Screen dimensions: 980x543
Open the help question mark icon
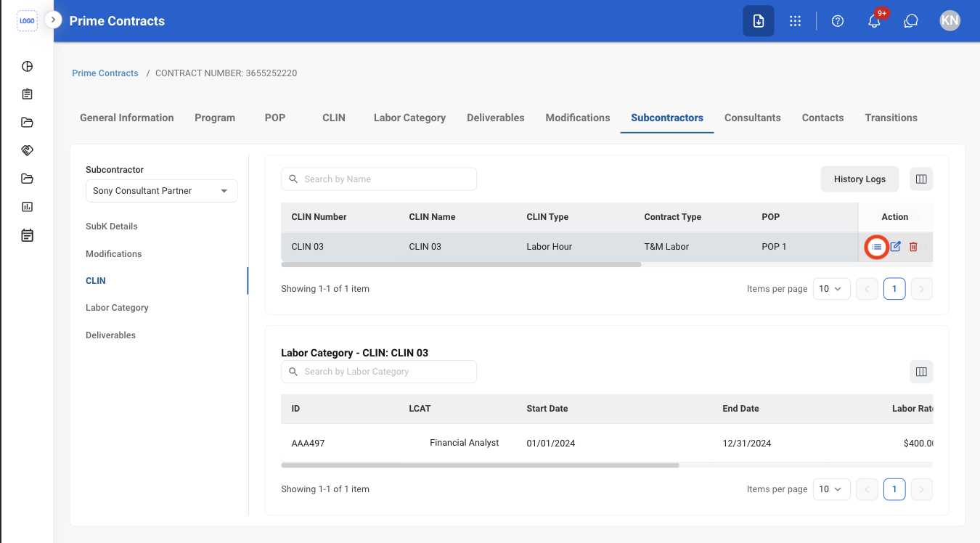click(x=838, y=21)
